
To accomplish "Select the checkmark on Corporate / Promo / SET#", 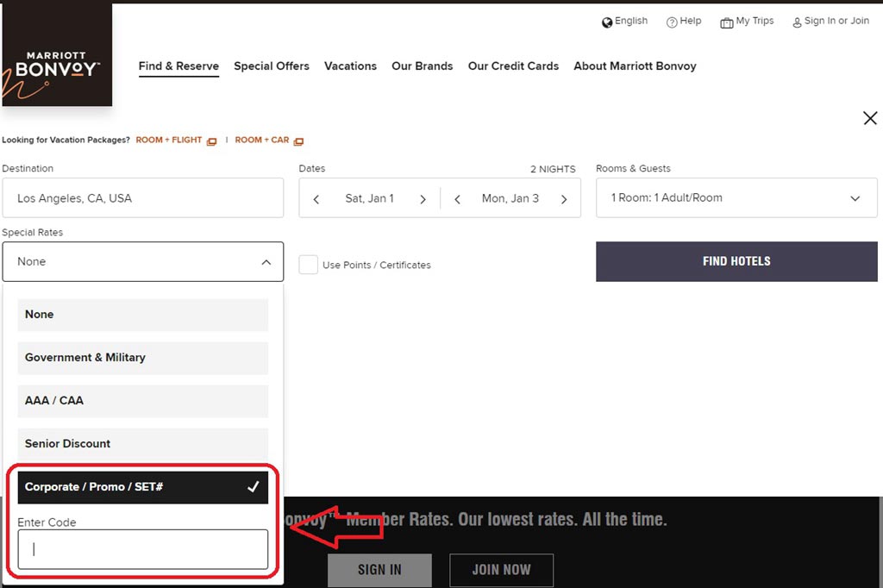I will click(254, 486).
